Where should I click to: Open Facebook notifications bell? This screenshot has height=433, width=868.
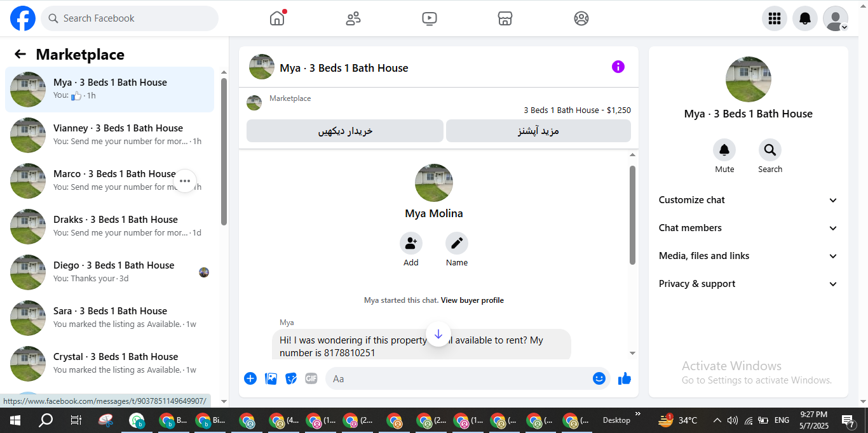pyautogui.click(x=804, y=18)
